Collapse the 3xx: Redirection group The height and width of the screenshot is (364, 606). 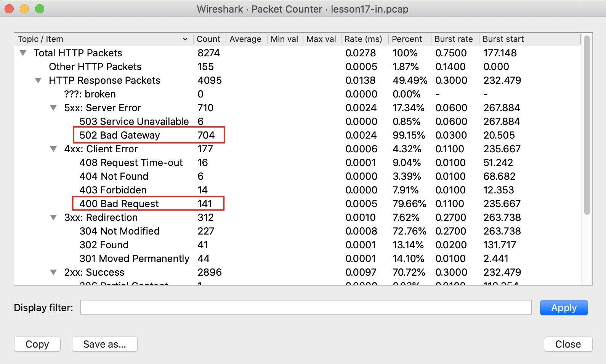(53, 217)
